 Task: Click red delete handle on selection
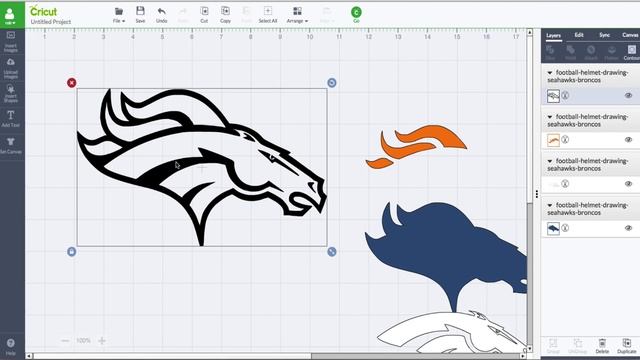click(x=72, y=83)
